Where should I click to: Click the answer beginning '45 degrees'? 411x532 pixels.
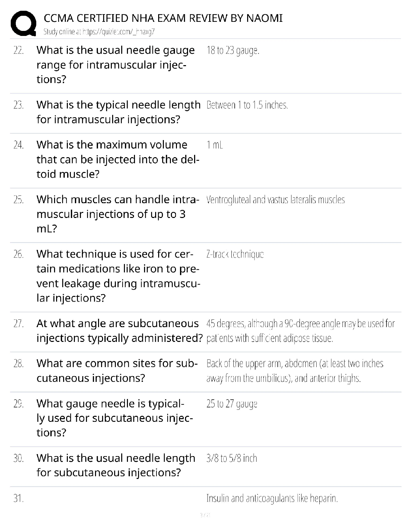click(x=301, y=330)
